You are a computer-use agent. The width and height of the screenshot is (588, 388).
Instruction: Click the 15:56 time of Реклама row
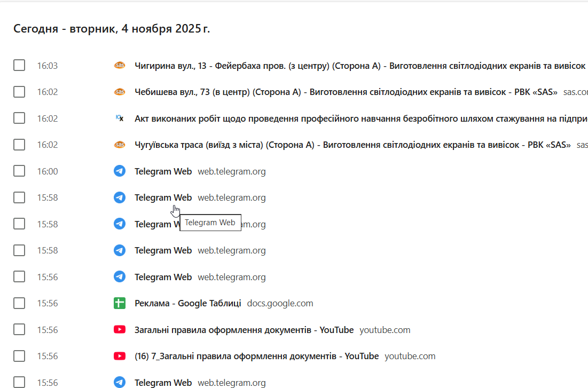(x=47, y=303)
